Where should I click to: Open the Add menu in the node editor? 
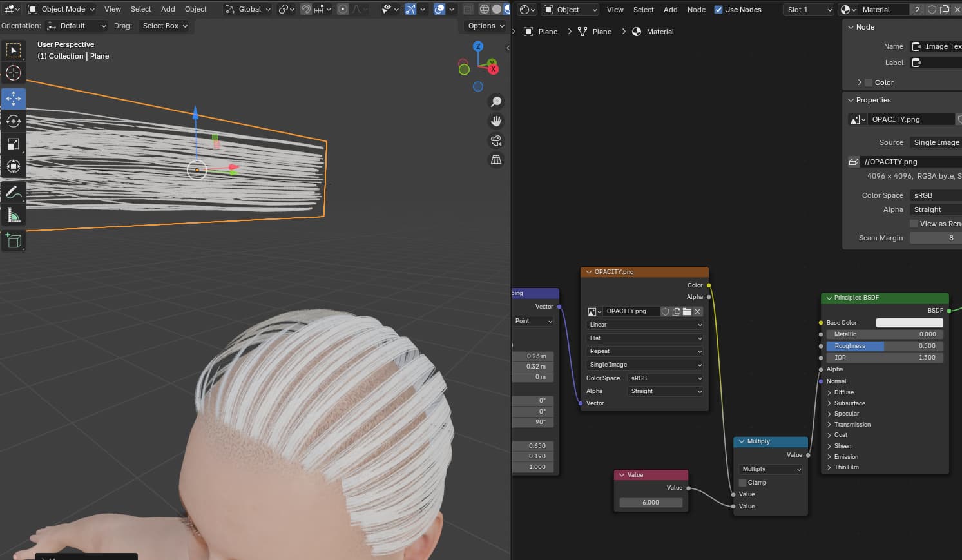(670, 10)
